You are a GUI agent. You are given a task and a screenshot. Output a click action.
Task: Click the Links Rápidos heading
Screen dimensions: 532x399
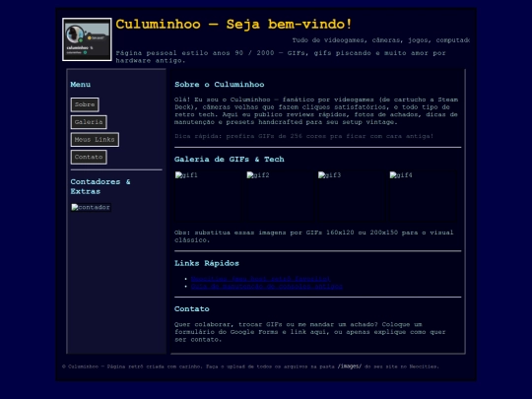(x=207, y=263)
